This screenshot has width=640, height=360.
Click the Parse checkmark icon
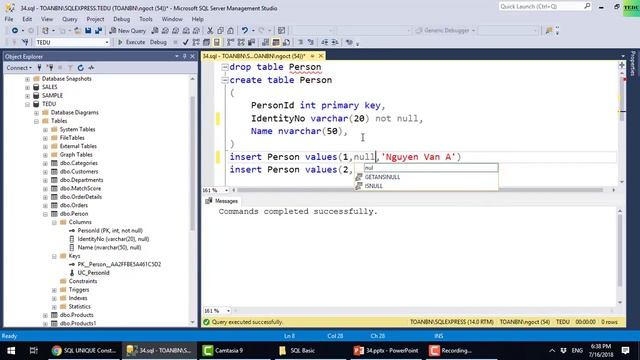186,42
